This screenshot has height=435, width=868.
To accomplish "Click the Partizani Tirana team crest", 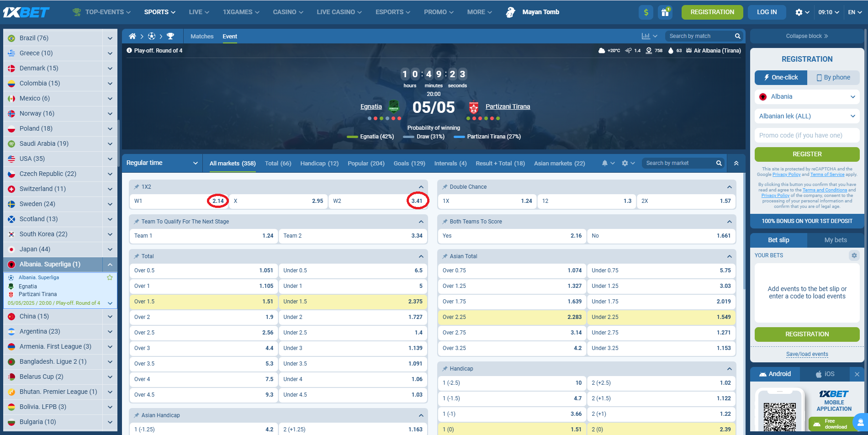I will pyautogui.click(x=474, y=107).
